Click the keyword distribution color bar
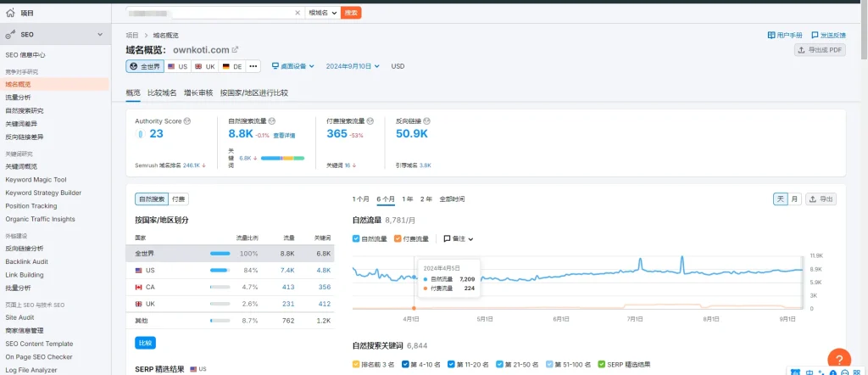 click(x=282, y=158)
